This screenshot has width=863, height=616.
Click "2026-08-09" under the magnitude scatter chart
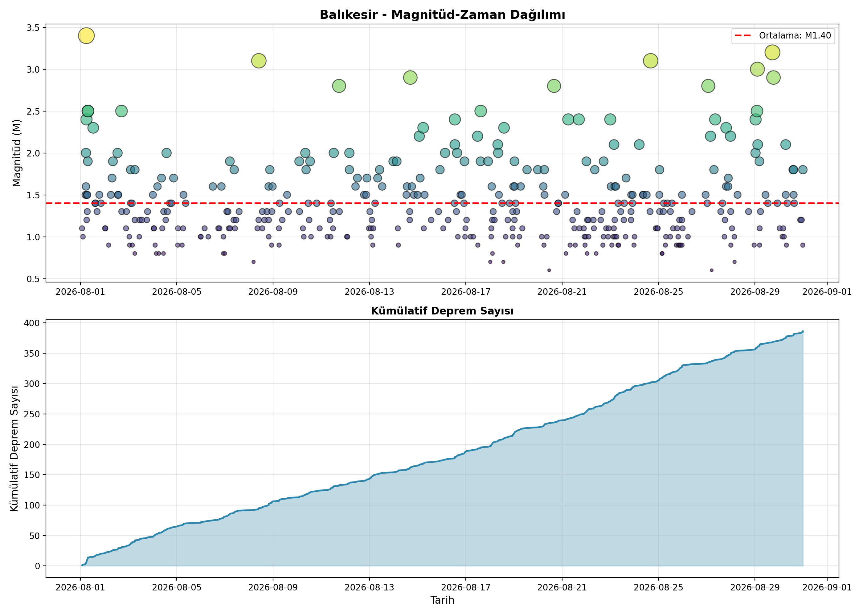pyautogui.click(x=273, y=292)
